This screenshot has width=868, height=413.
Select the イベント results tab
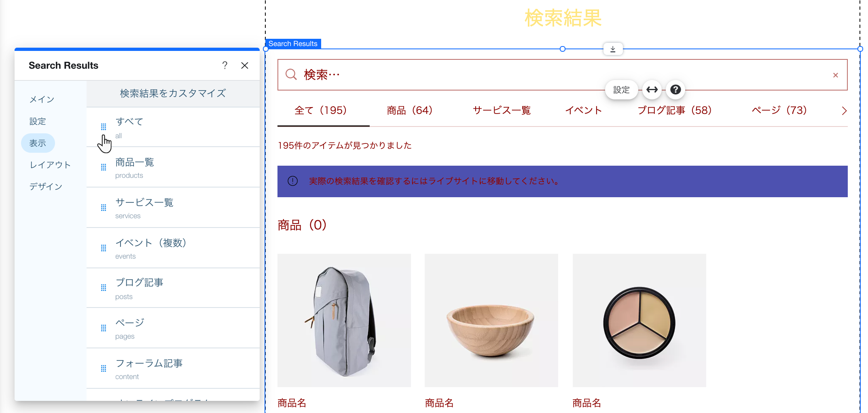pyautogui.click(x=583, y=110)
